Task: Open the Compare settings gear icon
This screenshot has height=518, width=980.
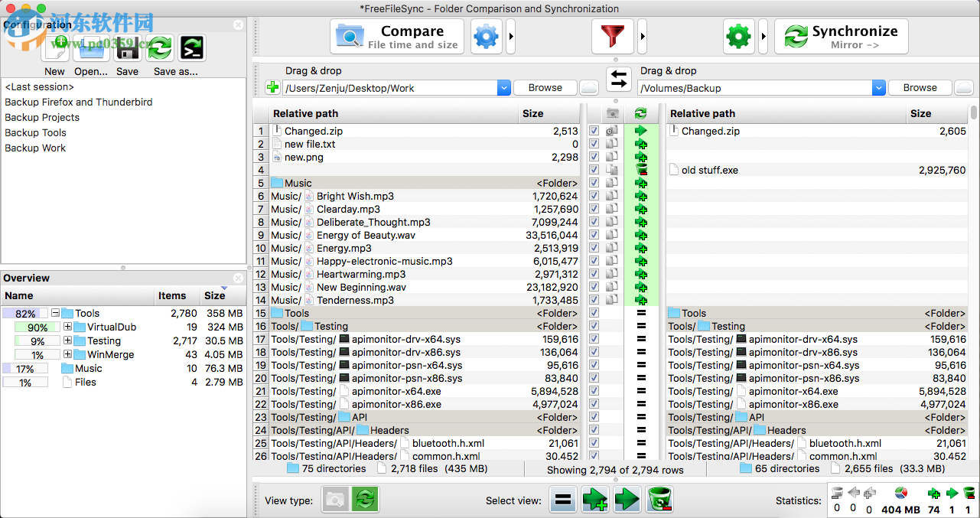Action: pos(486,36)
